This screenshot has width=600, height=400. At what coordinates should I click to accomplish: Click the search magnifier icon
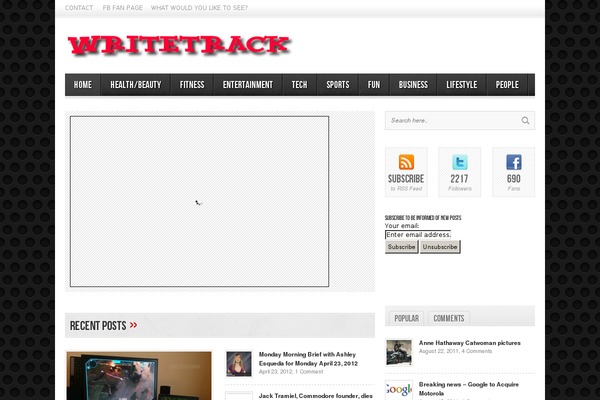click(x=525, y=121)
